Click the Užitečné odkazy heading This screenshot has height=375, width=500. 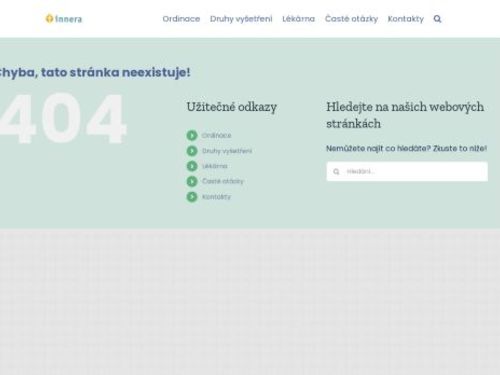232,107
